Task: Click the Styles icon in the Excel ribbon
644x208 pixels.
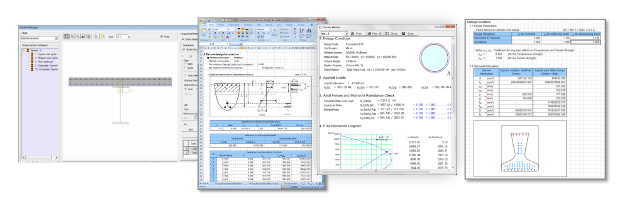Action: [x=275, y=30]
